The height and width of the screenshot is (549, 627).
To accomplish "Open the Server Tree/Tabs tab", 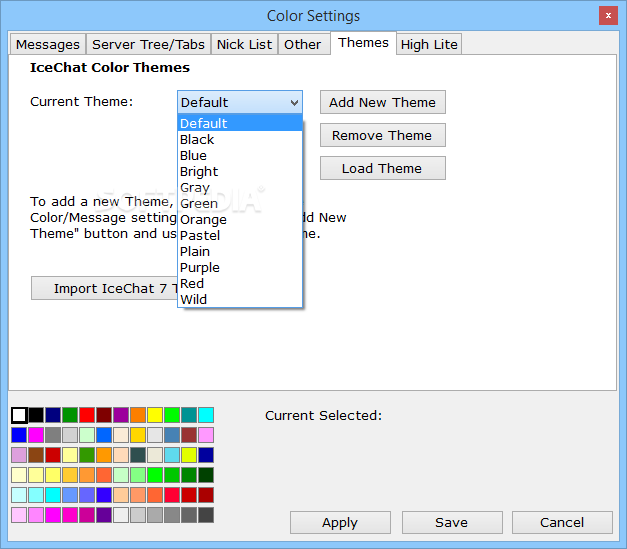I will [148, 44].
